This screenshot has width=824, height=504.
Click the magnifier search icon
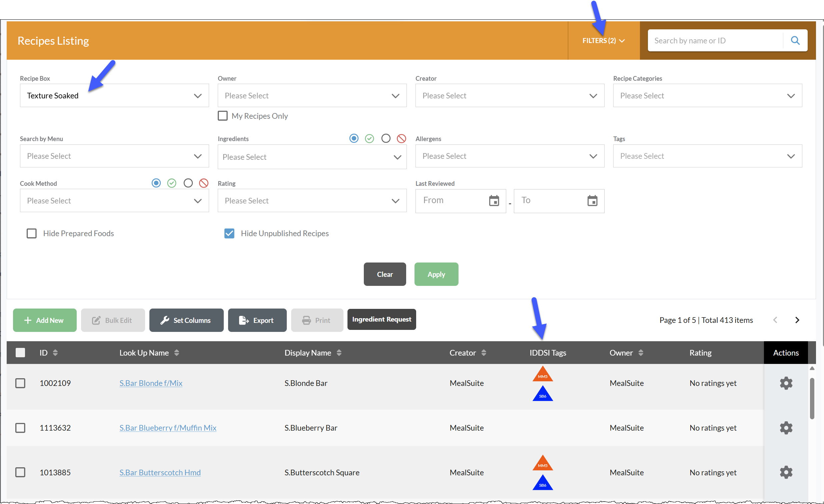[x=795, y=40]
